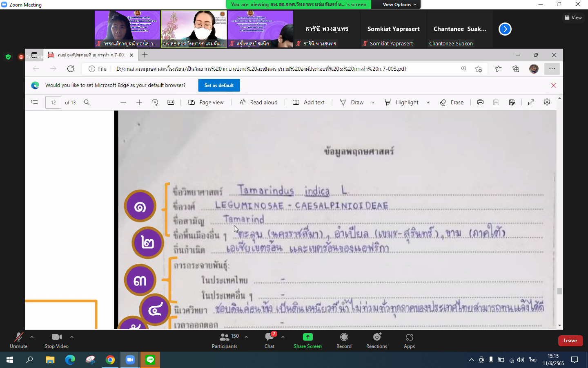The image size is (588, 368).
Task: Expand Highlight color options dropdown
Action: (x=428, y=103)
